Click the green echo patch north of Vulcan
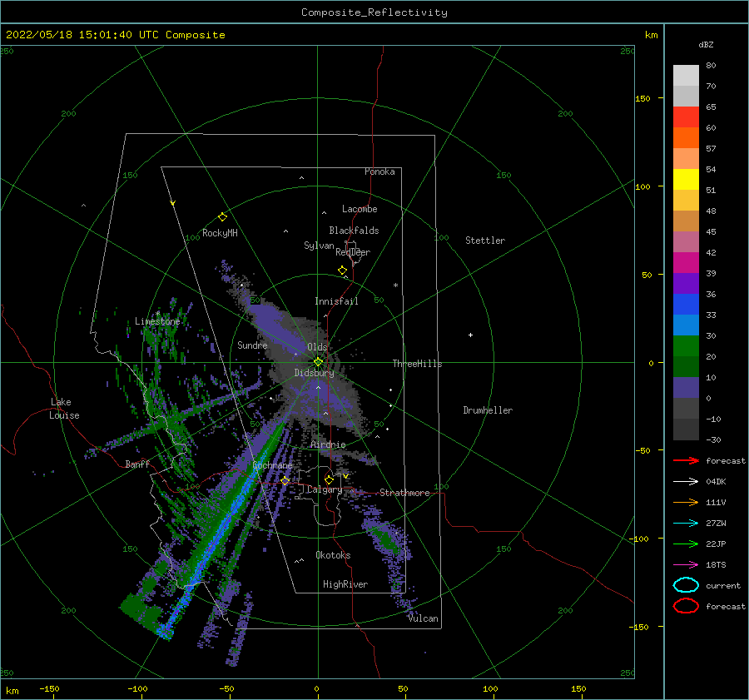749x700 pixels. 385,540
